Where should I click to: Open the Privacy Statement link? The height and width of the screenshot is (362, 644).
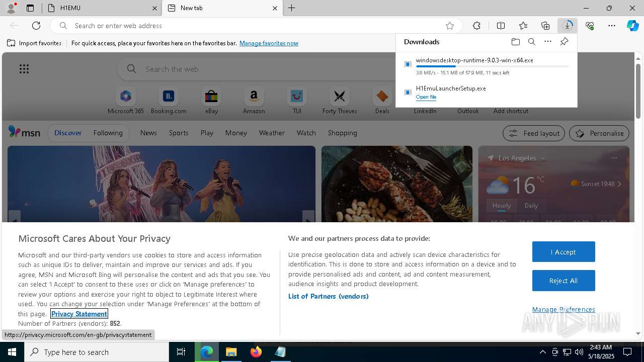point(79,314)
